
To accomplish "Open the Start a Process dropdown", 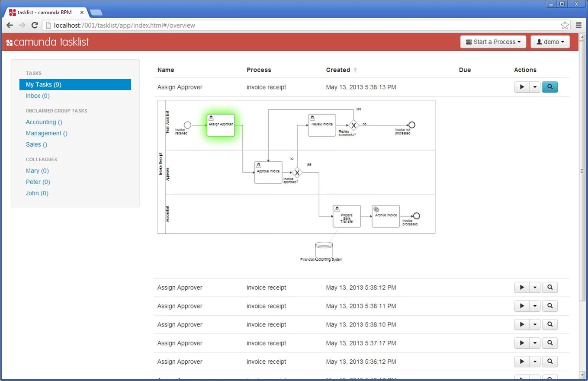I will 493,42.
